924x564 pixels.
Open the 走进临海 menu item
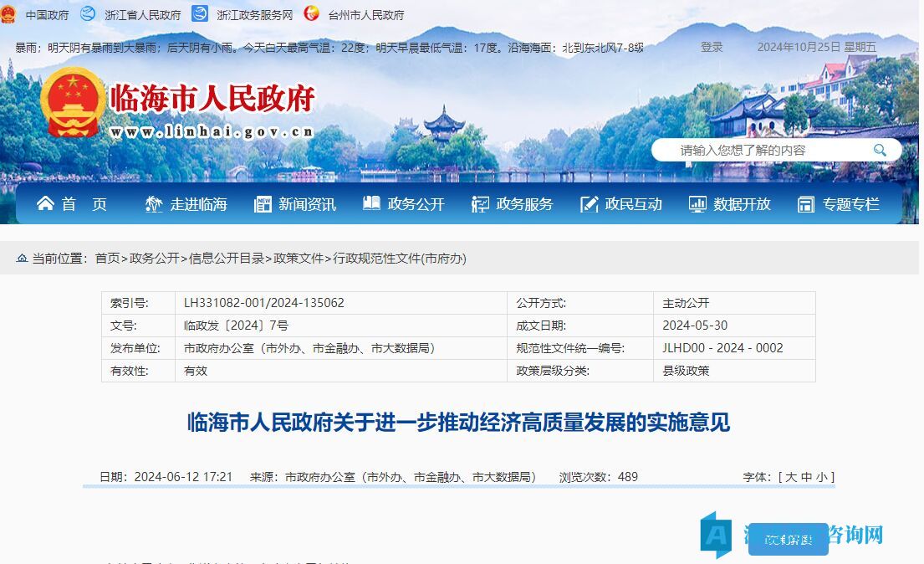pos(198,204)
